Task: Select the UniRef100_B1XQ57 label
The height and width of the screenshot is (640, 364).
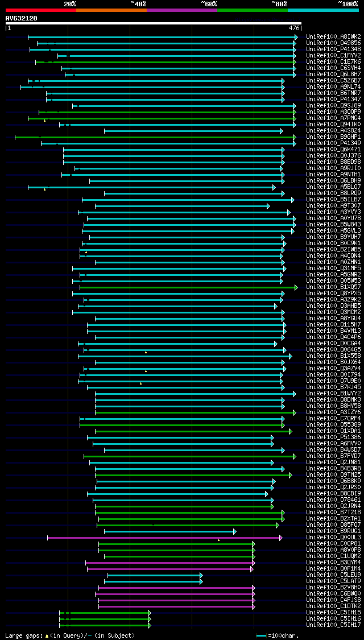Action: click(333, 287)
